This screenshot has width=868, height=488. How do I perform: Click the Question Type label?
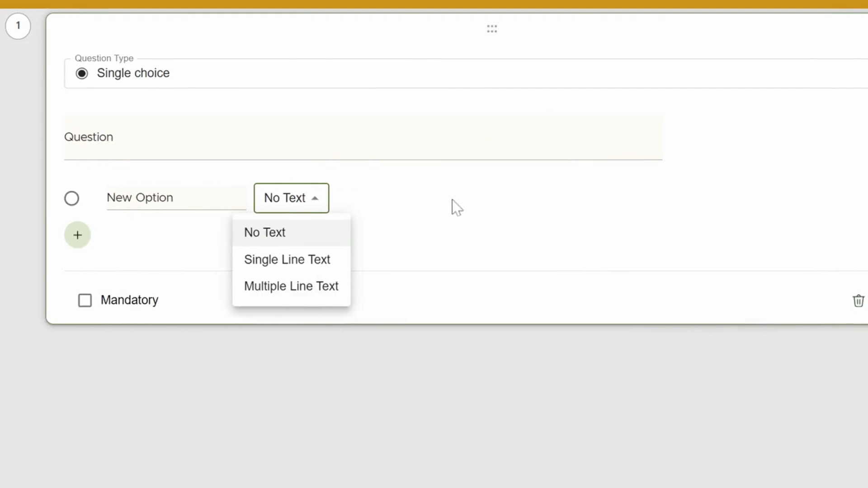[104, 58]
